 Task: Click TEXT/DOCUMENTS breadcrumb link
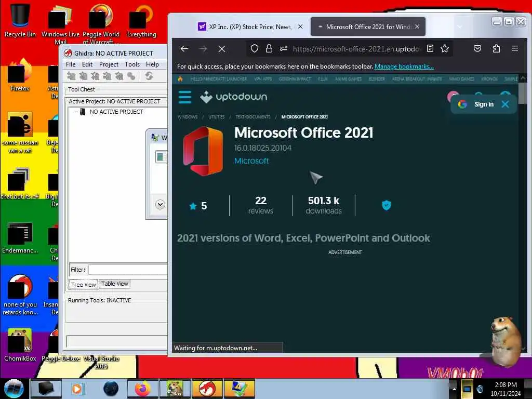(x=253, y=117)
